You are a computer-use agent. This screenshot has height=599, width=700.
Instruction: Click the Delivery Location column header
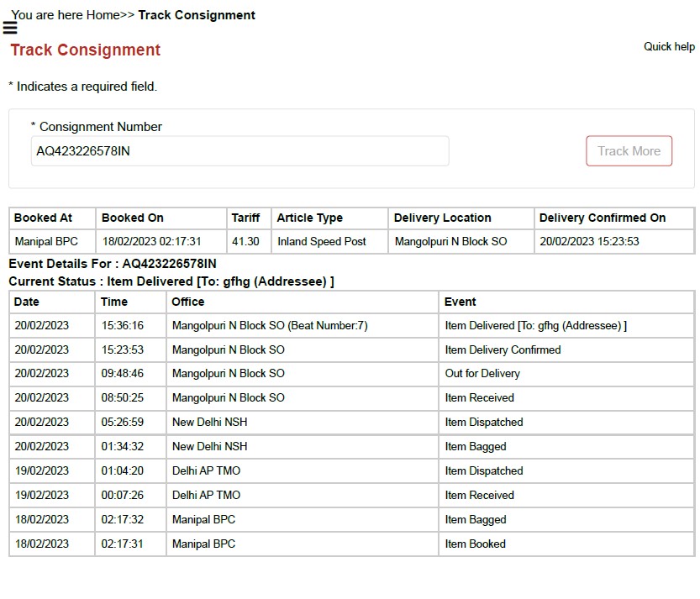(442, 218)
